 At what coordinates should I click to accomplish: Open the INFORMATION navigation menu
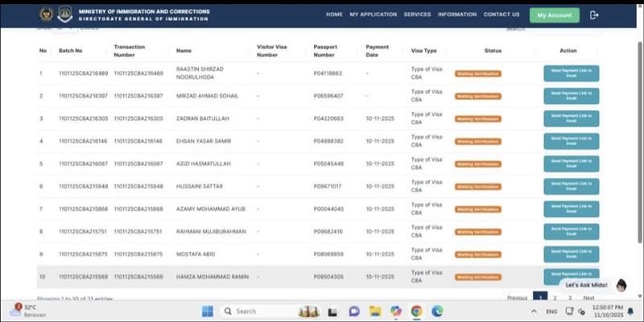coord(457,14)
